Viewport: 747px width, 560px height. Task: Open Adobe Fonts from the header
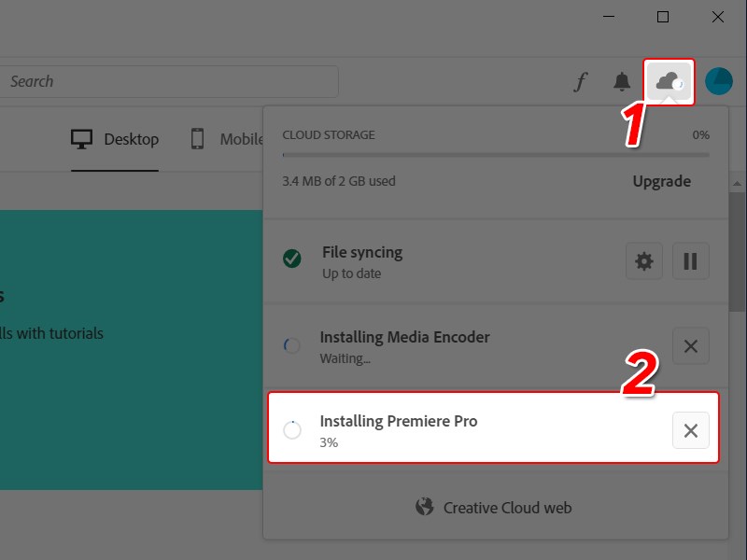[581, 82]
